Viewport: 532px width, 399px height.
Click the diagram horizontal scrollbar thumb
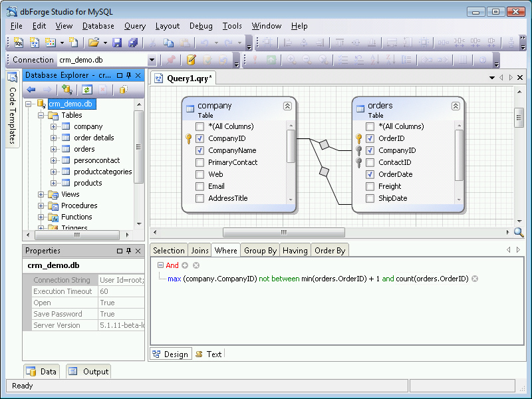284,232
